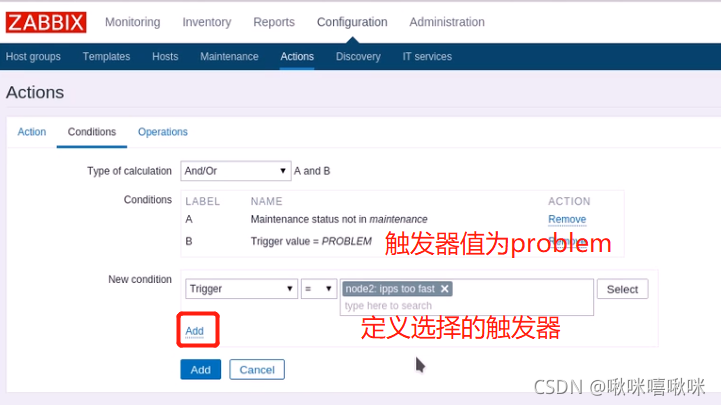721x405 pixels.
Task: Open the equals operator dropdown
Action: [x=319, y=289]
